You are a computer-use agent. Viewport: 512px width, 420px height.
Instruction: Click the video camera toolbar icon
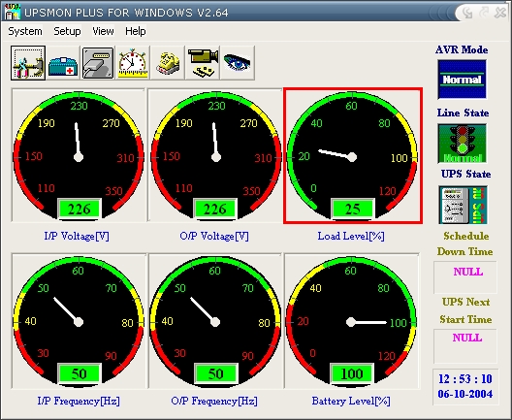point(203,63)
